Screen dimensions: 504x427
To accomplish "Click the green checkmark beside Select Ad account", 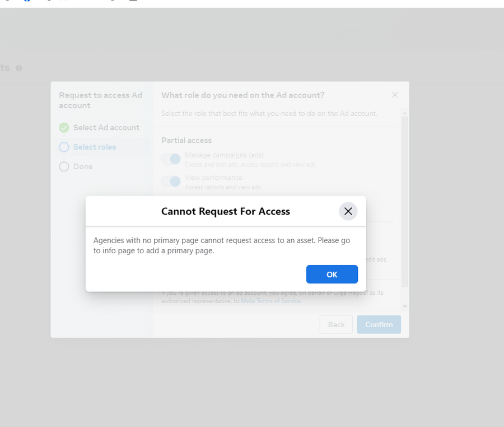I will pos(64,128).
